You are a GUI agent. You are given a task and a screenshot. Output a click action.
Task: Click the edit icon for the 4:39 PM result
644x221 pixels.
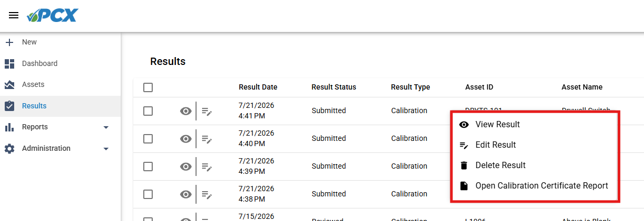tap(207, 167)
